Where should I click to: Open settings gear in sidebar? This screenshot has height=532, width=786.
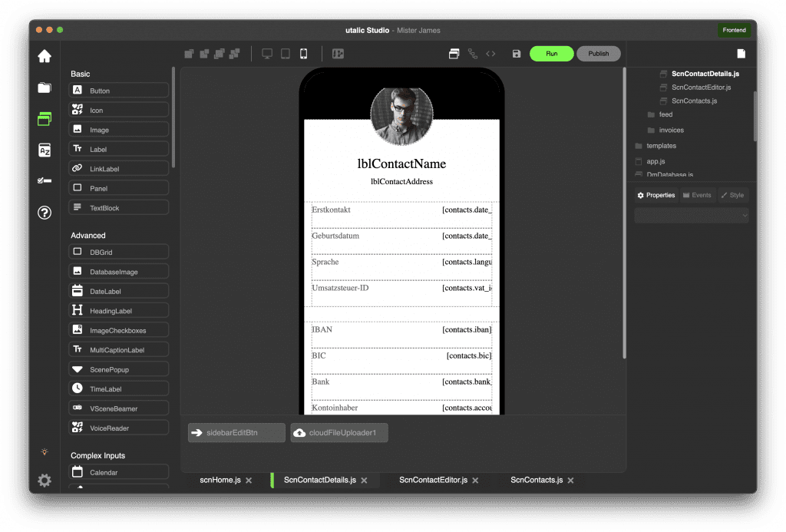click(45, 481)
